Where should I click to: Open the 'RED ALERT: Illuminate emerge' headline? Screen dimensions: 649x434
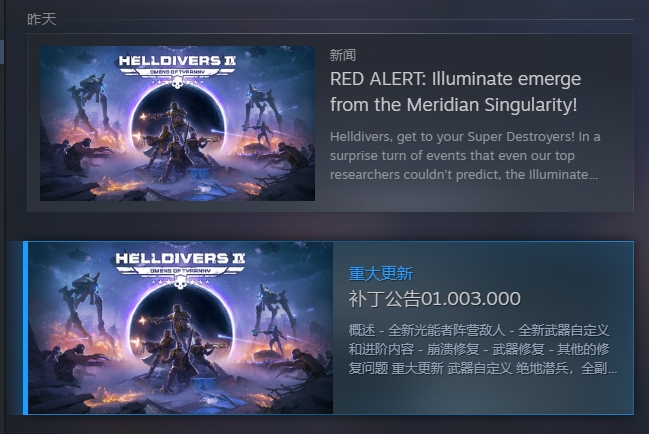[x=455, y=91]
